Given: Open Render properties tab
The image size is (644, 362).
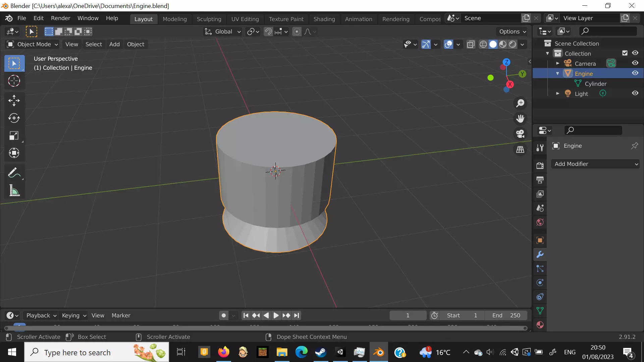Looking at the screenshot, I should click(x=540, y=166).
